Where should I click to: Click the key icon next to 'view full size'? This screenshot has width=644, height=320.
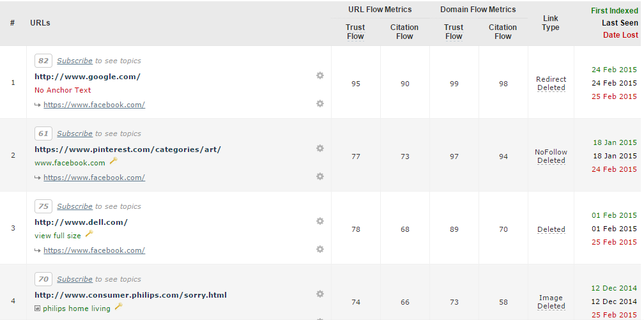pyautogui.click(x=89, y=234)
